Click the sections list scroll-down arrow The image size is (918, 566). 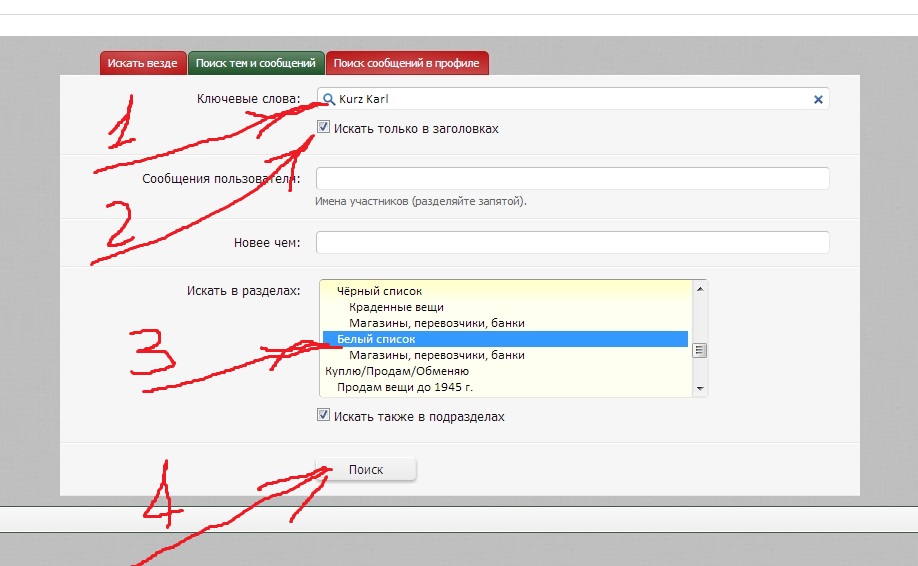coord(699,388)
